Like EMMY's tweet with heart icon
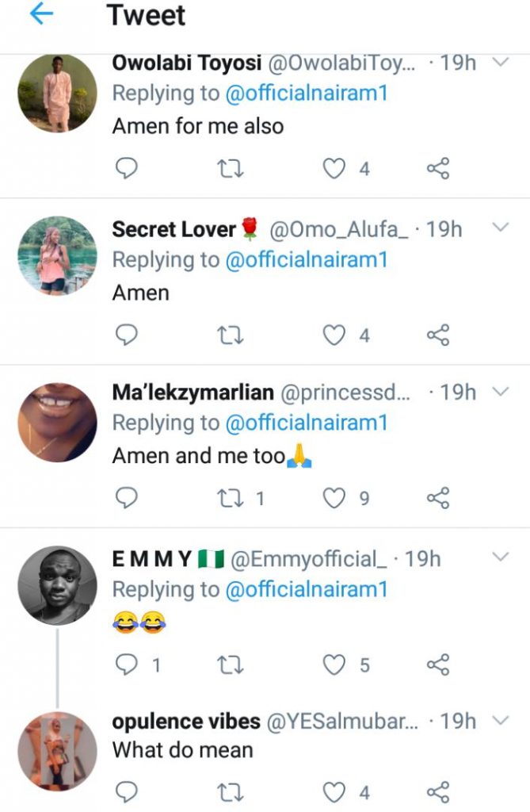Screen dimensions: 530x812 pyautogui.click(x=336, y=665)
